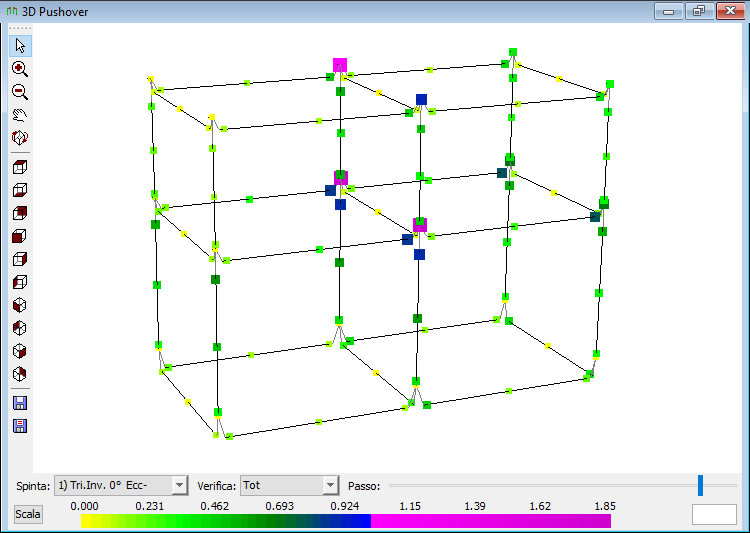Click the 3D Pushover title bar app icon
Image resolution: width=750 pixels, height=533 pixels.
click(12, 11)
